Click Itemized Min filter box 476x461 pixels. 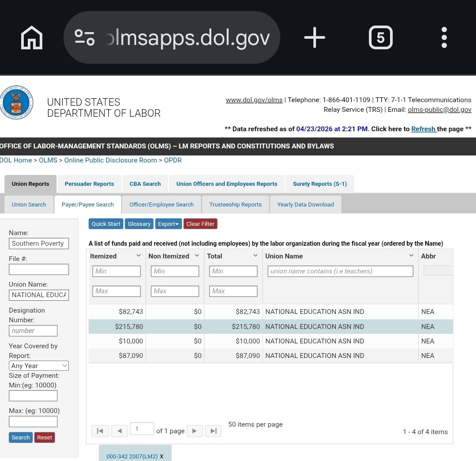point(116,271)
